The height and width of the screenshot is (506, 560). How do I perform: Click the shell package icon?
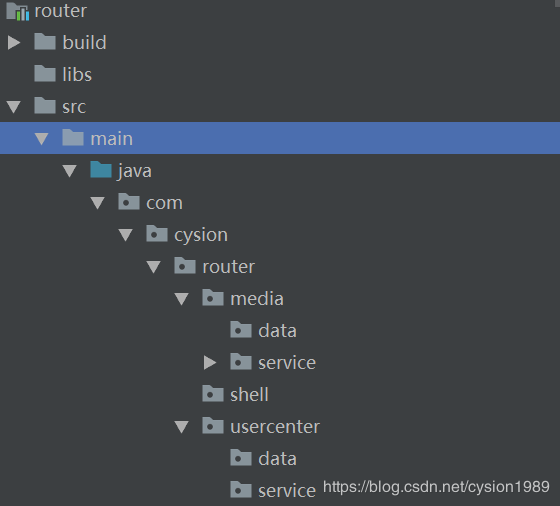[x=213, y=393]
